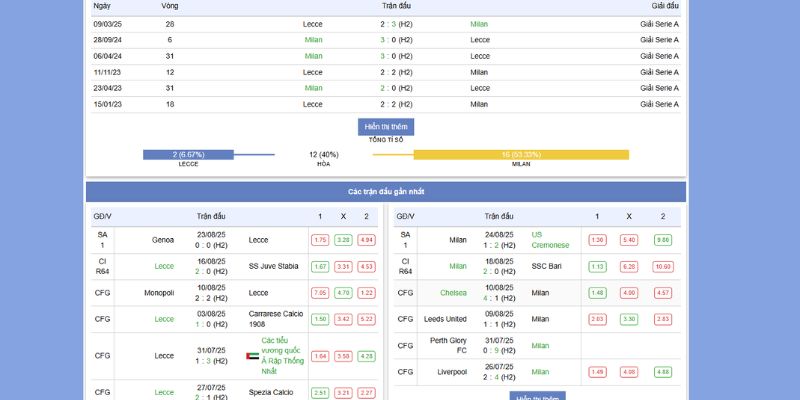The width and height of the screenshot is (800, 400).
Task: Select the 4.94 away odds box
Action: [366, 240]
